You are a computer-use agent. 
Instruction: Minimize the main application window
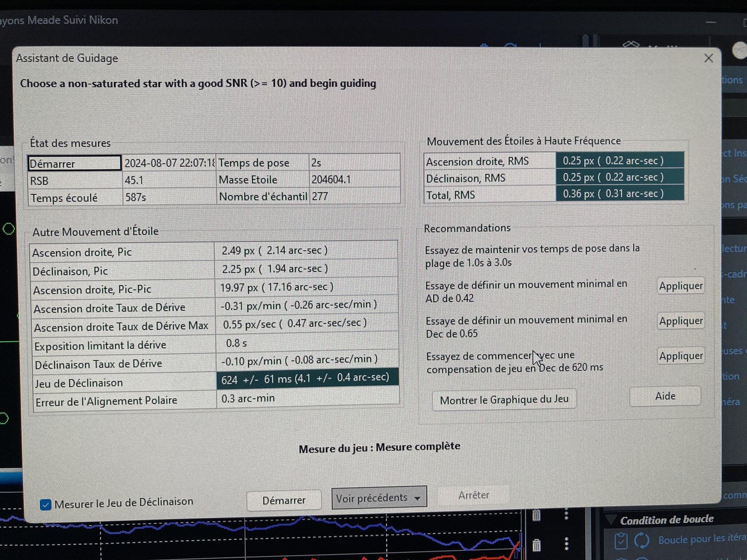tap(711, 23)
